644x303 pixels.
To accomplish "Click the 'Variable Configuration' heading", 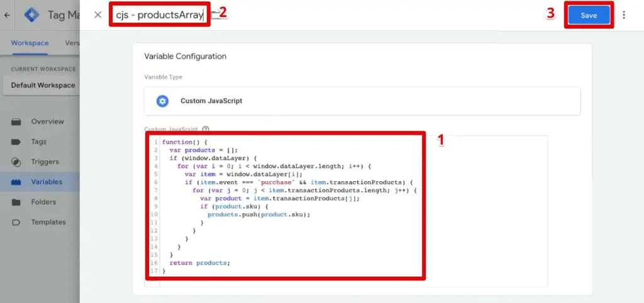I will [186, 56].
